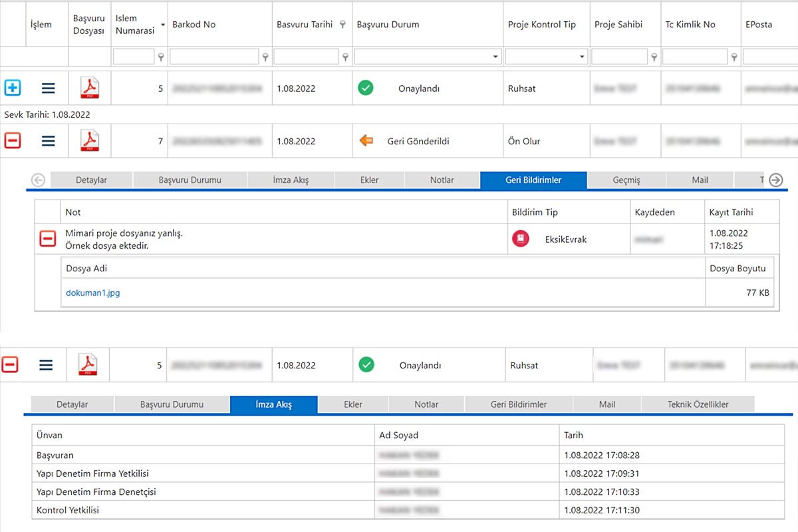Download the dokuman1.jpg attachment
This screenshot has width=798, height=532.
[x=93, y=293]
